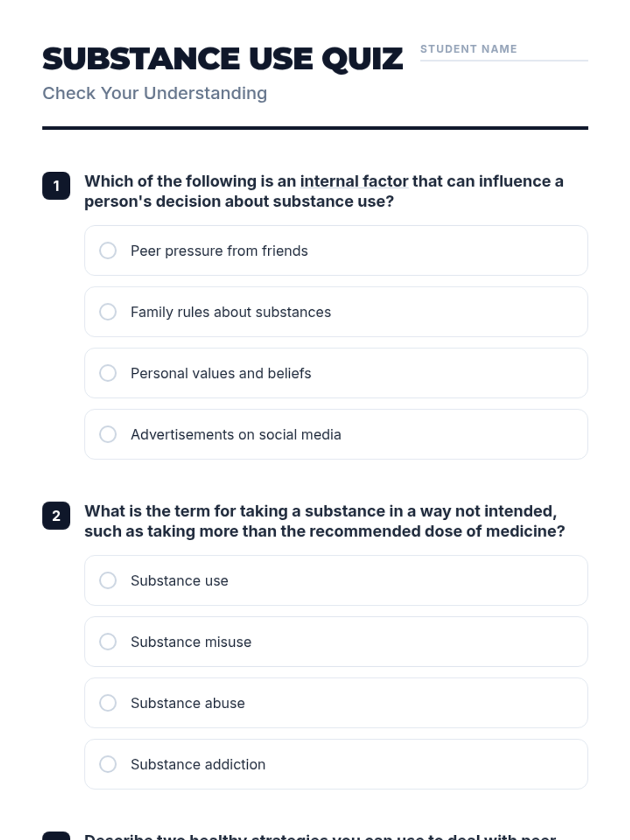The width and height of the screenshot is (630, 840).
Task: Click the question 2 number badge
Action: coord(56,516)
